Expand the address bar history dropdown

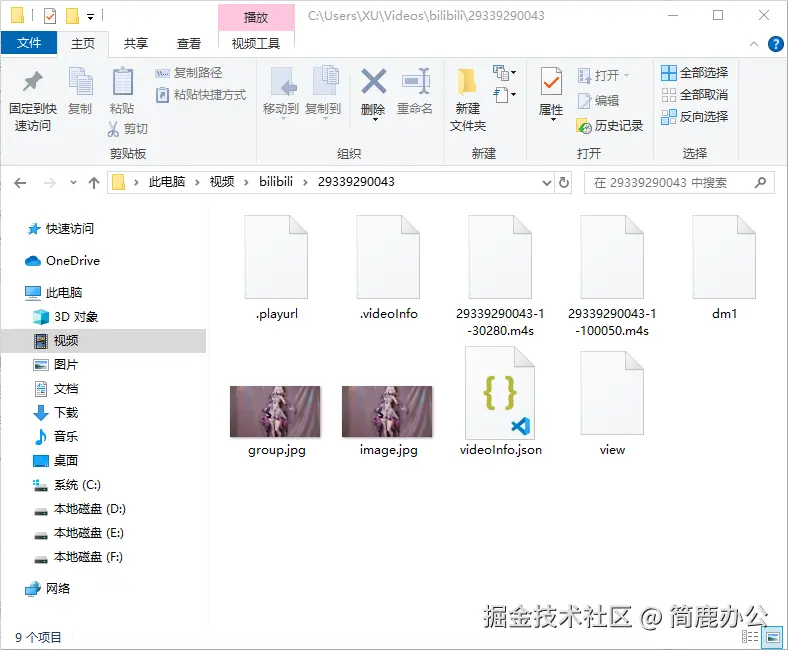[x=547, y=183]
